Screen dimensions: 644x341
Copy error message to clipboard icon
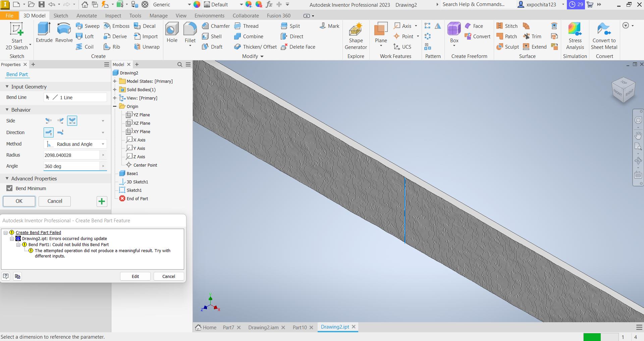pyautogui.click(x=17, y=276)
